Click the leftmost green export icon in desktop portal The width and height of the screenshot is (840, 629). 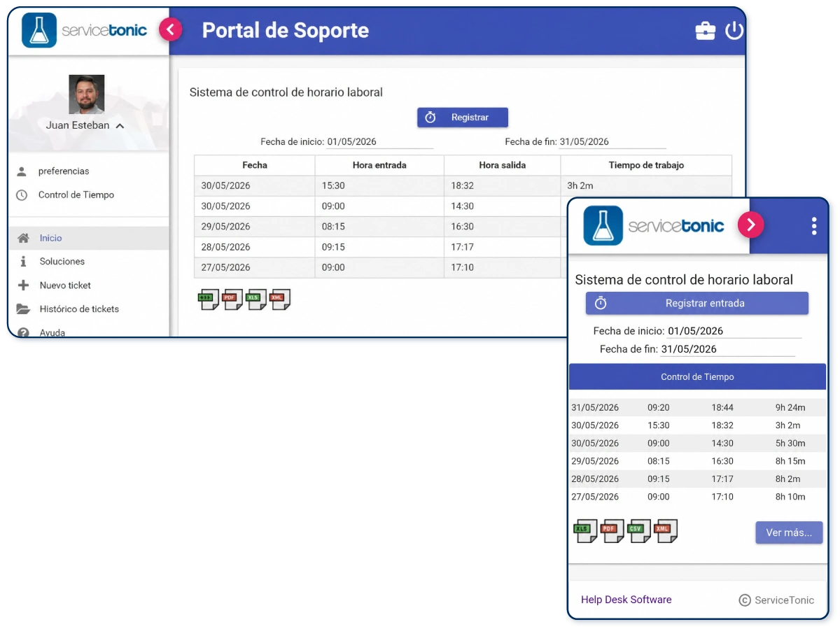(x=209, y=299)
